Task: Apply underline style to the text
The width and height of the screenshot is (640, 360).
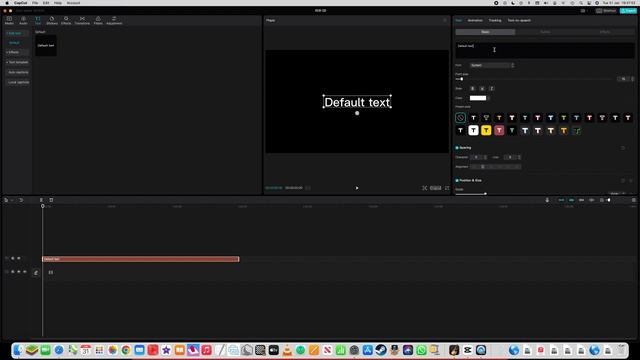Action: [x=482, y=88]
